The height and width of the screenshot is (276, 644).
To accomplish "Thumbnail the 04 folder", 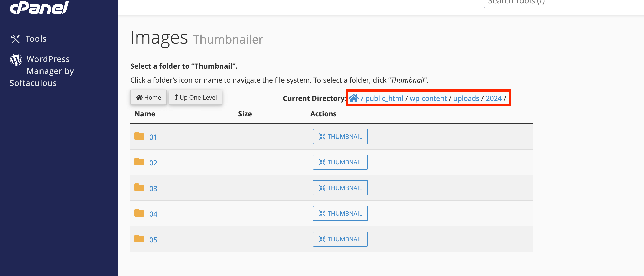I will tap(340, 213).
